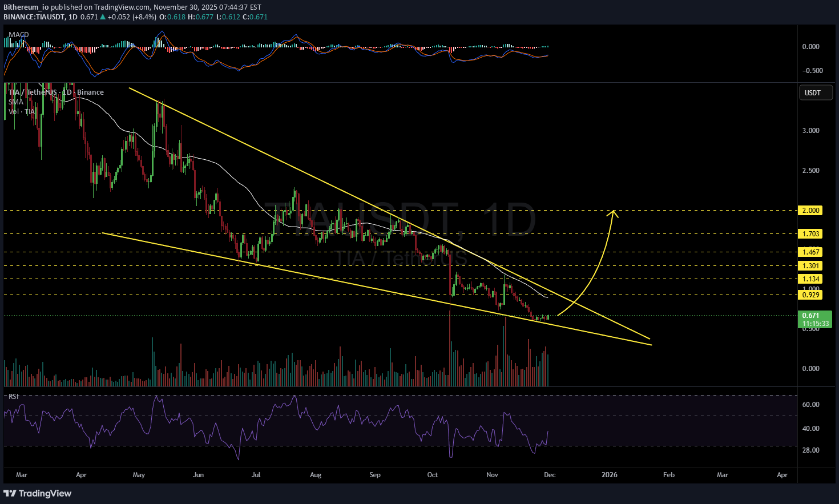The image size is (839, 504).
Task: Select the 1.301 price level label
Action: tap(810, 266)
